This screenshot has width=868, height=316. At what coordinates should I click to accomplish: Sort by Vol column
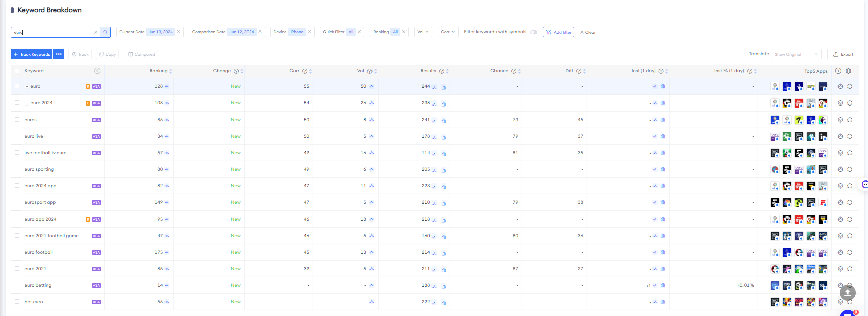tap(376, 71)
